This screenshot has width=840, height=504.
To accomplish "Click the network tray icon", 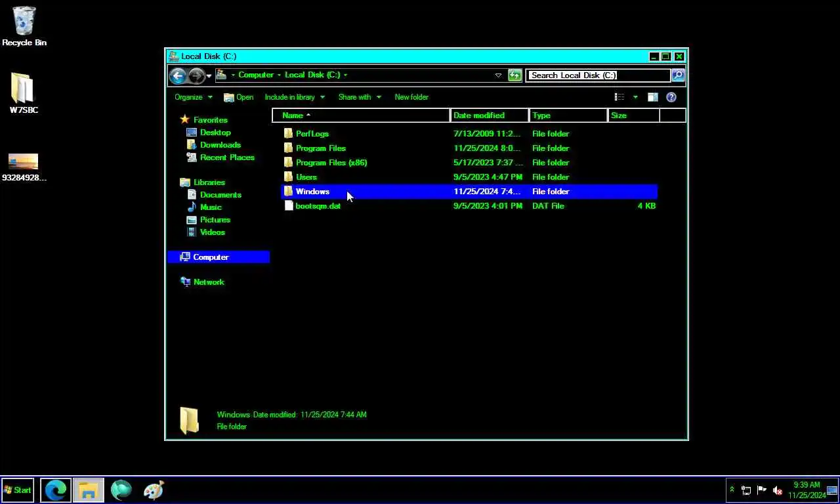I will tap(746, 490).
